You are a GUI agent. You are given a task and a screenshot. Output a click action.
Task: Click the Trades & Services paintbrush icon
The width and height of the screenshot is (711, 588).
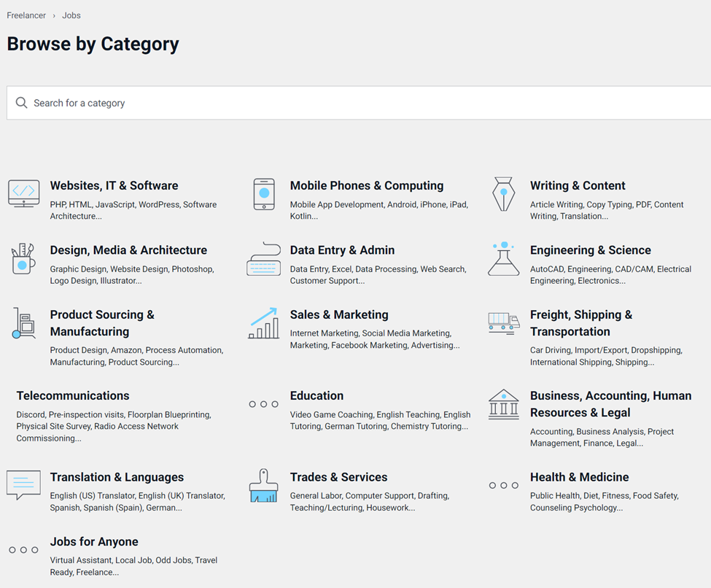264,486
